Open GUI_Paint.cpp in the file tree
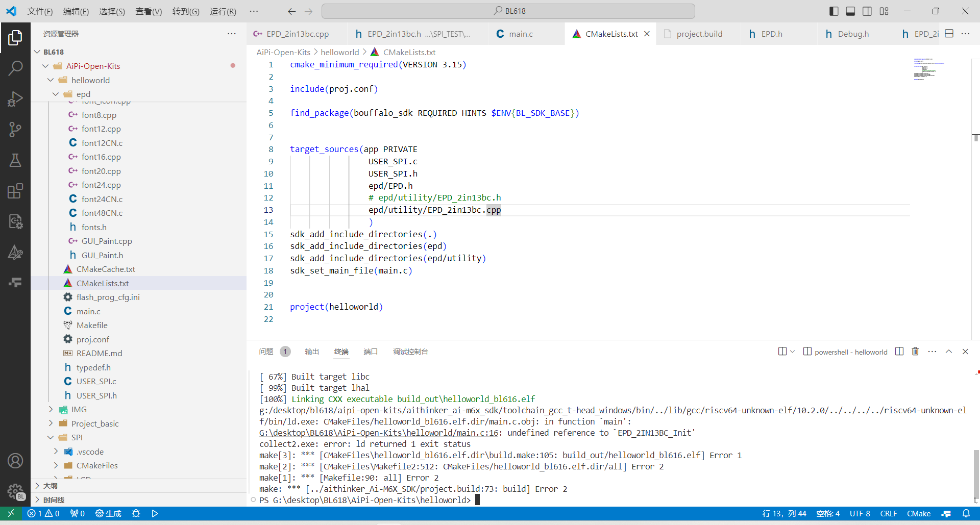Image resolution: width=980 pixels, height=525 pixels. pyautogui.click(x=107, y=241)
